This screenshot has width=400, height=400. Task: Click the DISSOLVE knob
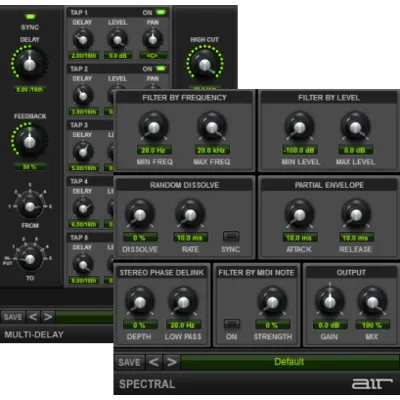click(140, 215)
